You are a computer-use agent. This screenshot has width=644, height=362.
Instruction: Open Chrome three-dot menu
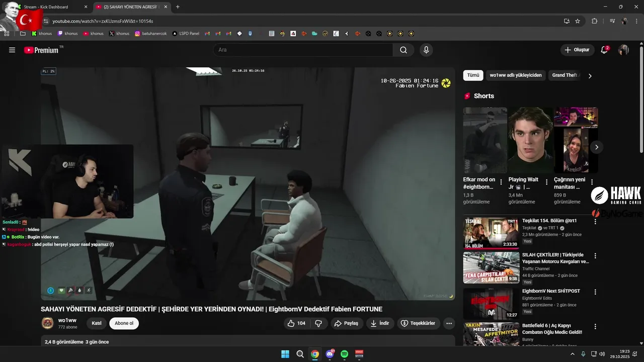[x=636, y=21]
